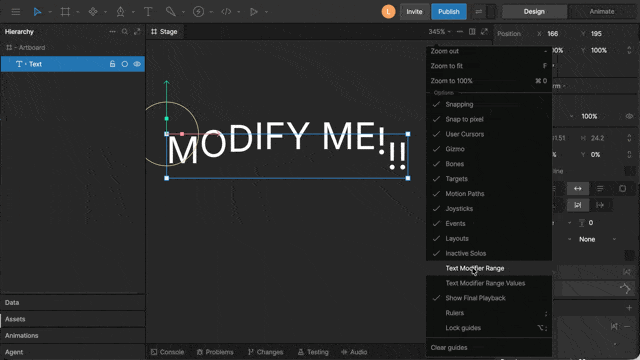640x360 pixels.
Task: Enable Text Modifier Range option
Action: coord(489,268)
